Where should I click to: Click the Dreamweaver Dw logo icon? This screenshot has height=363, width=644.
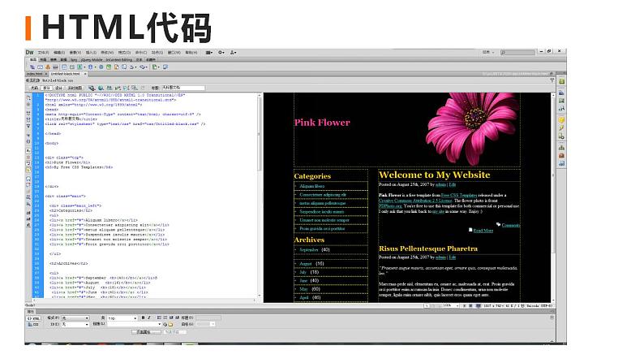pyautogui.click(x=30, y=53)
